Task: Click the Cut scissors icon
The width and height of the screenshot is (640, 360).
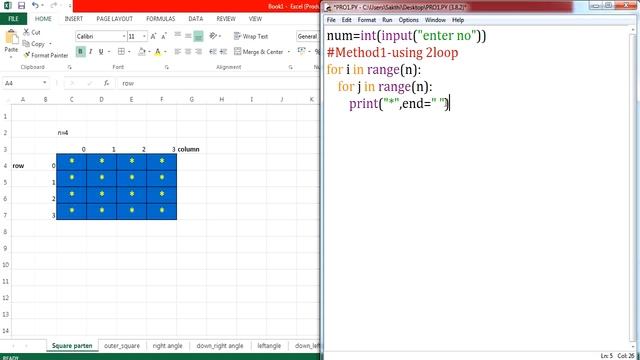Action: 27,32
